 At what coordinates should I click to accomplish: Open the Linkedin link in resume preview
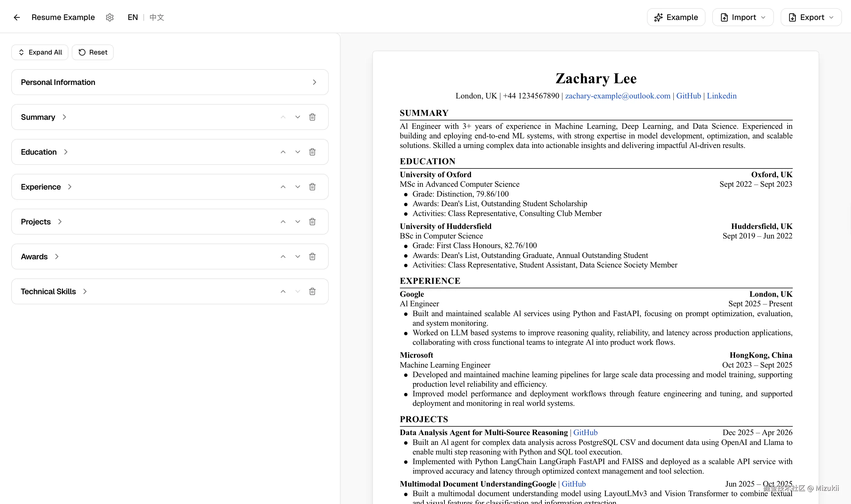tap(722, 96)
